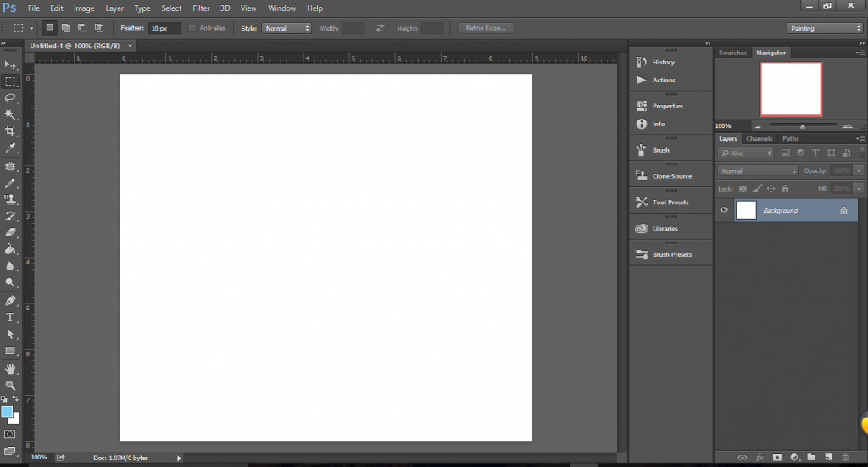Click the background color swatch
This screenshot has width=868, height=467.
point(15,420)
